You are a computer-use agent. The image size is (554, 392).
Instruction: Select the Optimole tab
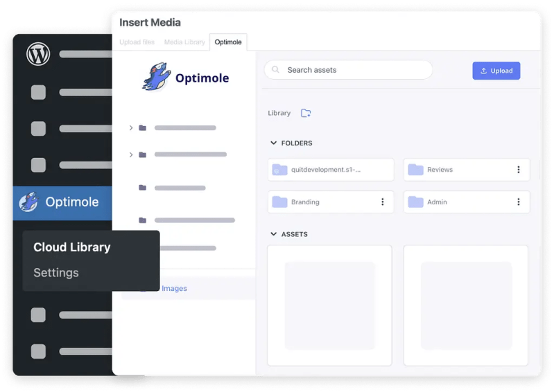[228, 42]
